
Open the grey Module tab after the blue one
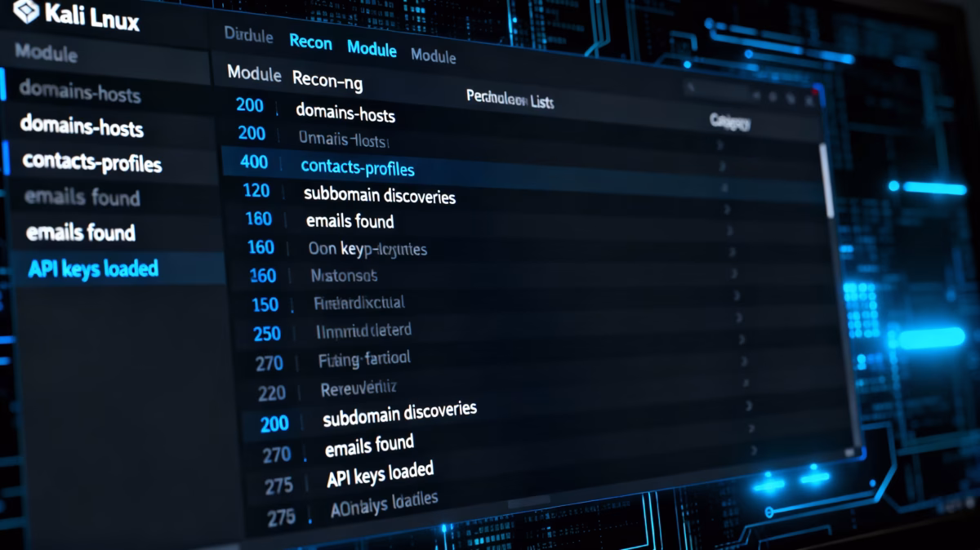coord(433,55)
